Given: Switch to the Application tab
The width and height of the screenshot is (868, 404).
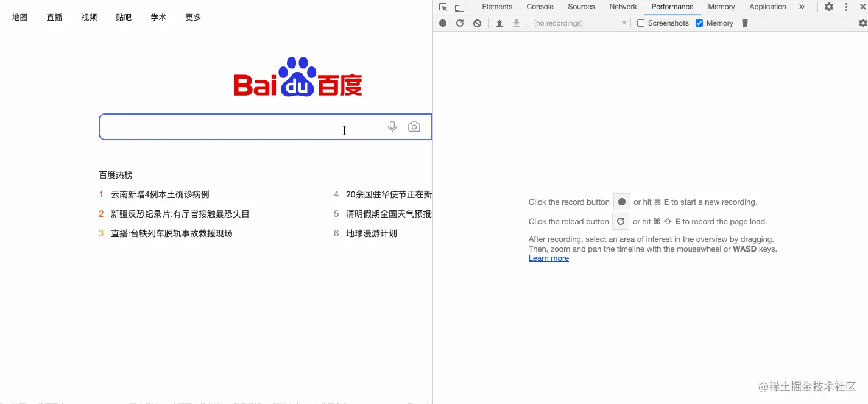Looking at the screenshot, I should (x=767, y=7).
